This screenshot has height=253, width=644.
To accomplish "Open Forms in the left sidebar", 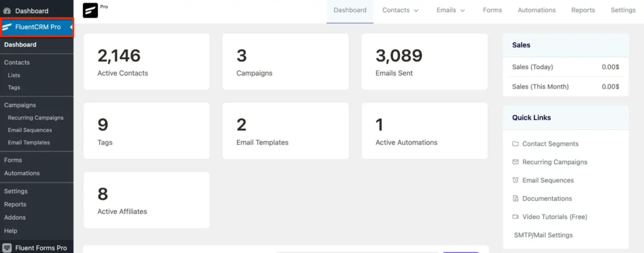I will click(13, 160).
